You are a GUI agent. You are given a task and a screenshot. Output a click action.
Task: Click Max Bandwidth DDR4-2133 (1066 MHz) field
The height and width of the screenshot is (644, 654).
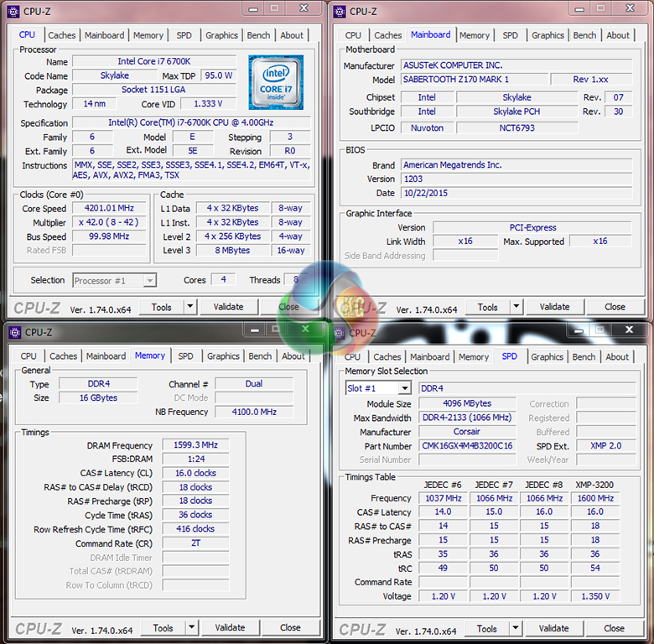click(467, 418)
